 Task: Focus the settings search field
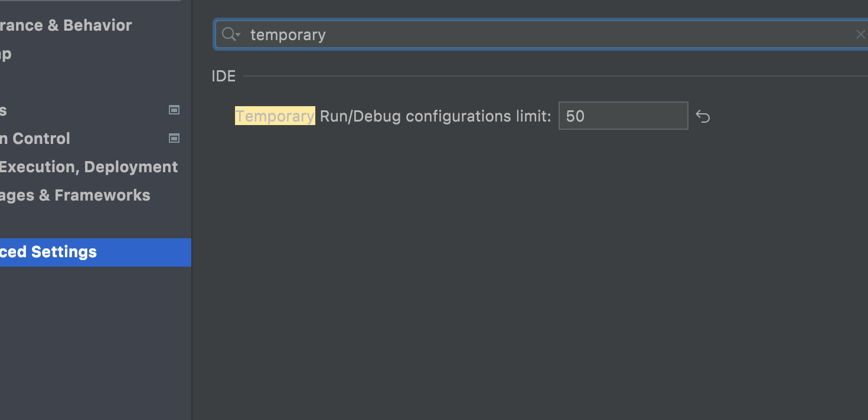pyautogui.click(x=413, y=34)
